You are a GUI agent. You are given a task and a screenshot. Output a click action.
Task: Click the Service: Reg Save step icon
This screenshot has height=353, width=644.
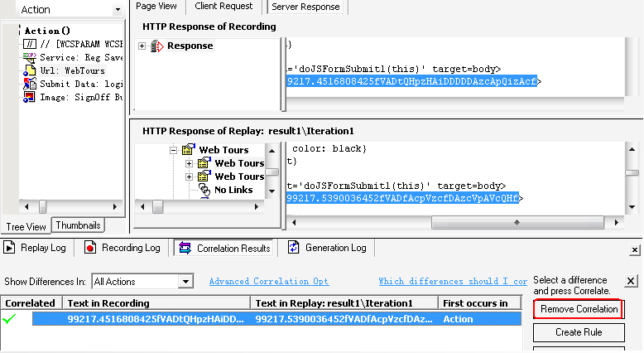(31, 57)
